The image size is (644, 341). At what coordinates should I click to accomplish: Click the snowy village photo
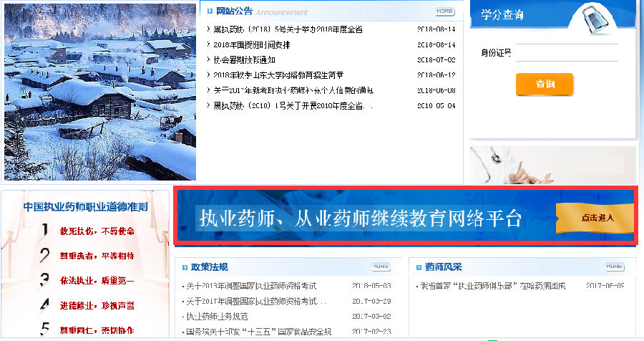(100, 90)
